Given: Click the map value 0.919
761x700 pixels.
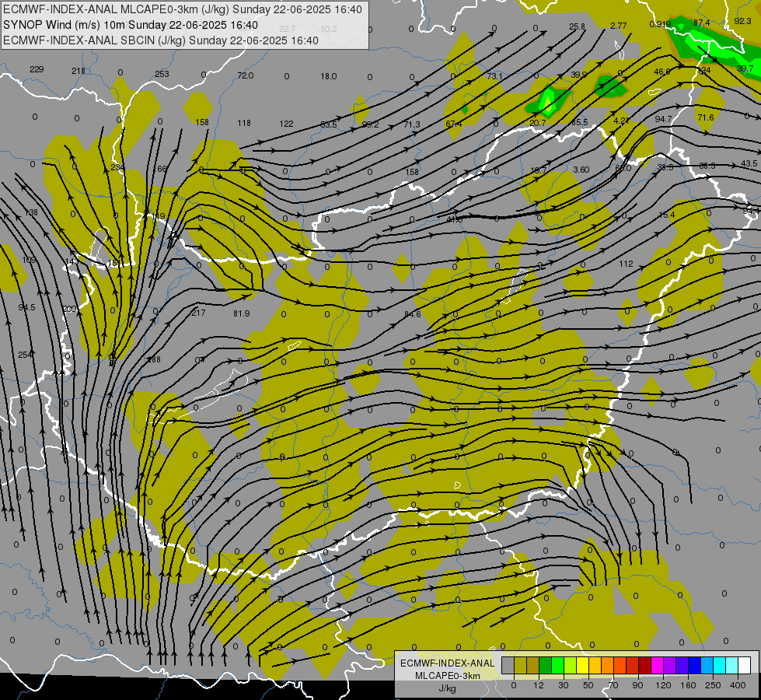Looking at the screenshot, I should (x=660, y=24).
